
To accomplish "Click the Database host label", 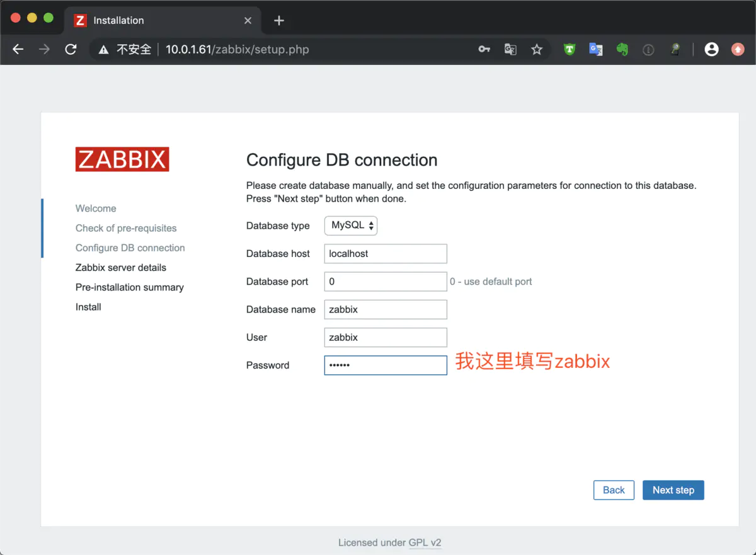I will [x=278, y=253].
